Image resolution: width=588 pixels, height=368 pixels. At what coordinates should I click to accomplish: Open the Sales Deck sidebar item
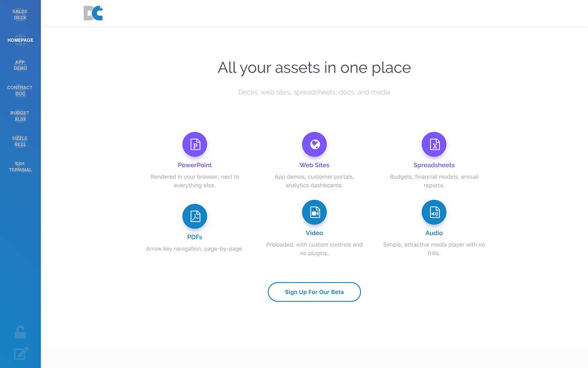[x=20, y=15]
